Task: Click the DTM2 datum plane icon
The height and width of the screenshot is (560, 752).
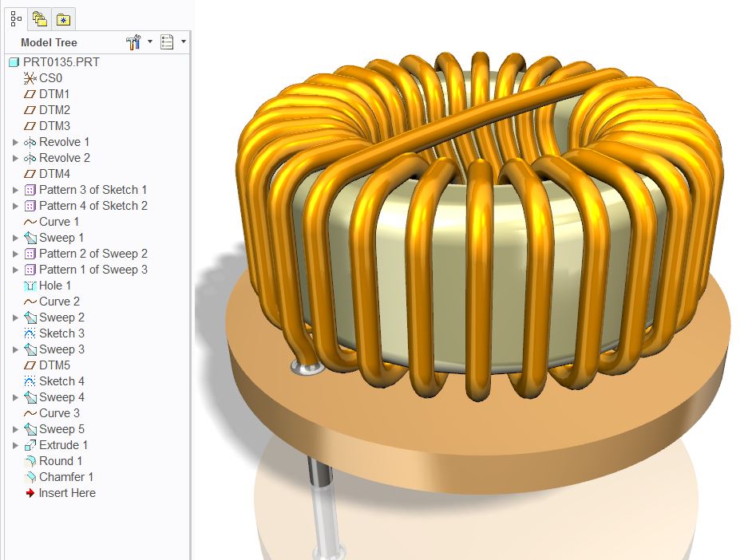Action: [30, 110]
